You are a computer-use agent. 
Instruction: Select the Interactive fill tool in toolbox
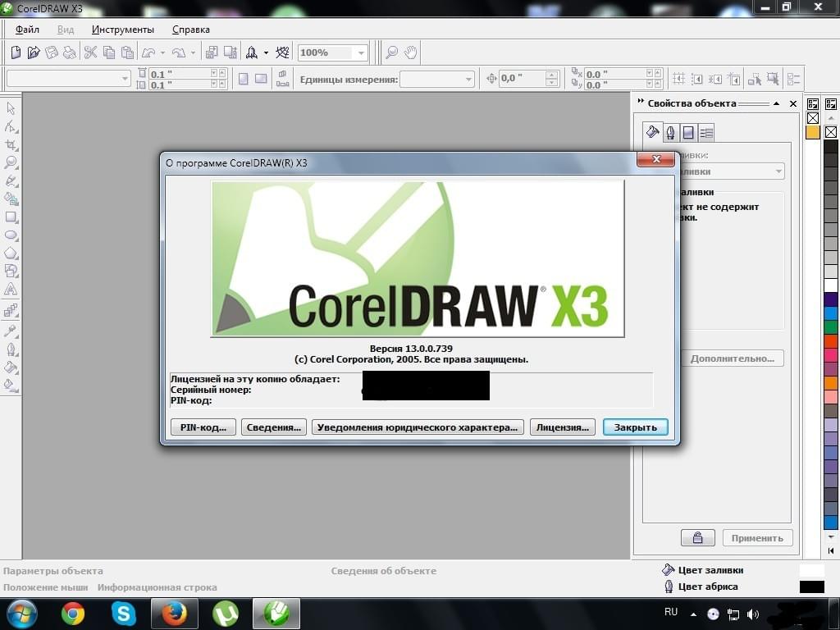(x=11, y=386)
